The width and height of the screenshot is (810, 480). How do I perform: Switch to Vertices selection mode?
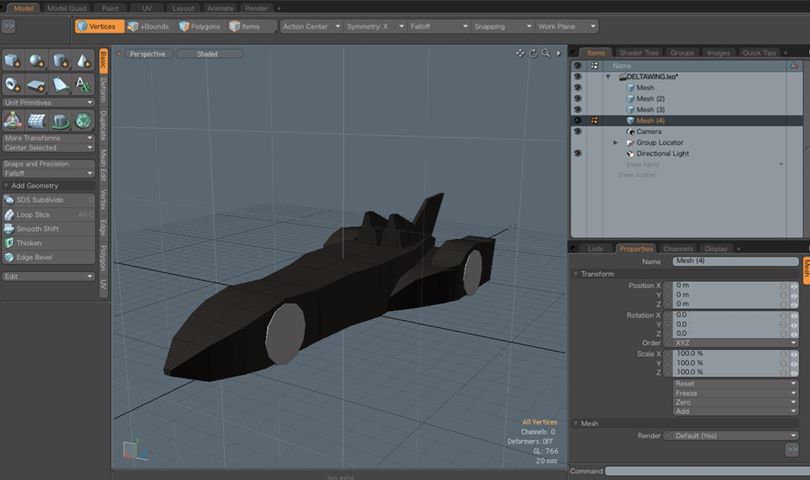click(x=100, y=26)
